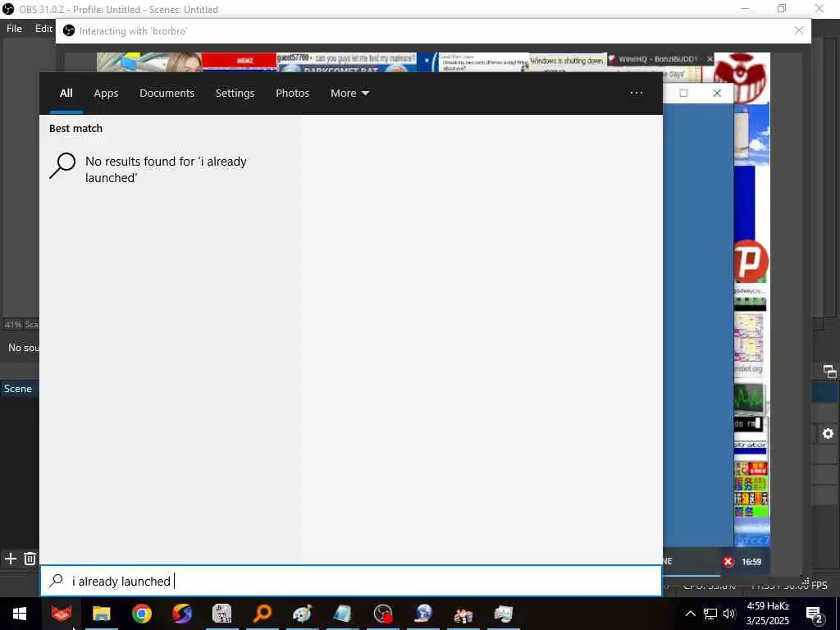Screen dimensions: 840x630
Task: Open the taskbar clock showing 4:59
Action: 768,614
